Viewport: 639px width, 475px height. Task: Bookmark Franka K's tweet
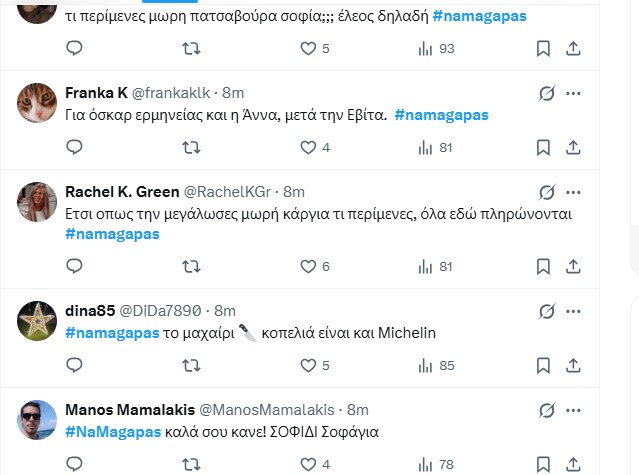click(542, 147)
